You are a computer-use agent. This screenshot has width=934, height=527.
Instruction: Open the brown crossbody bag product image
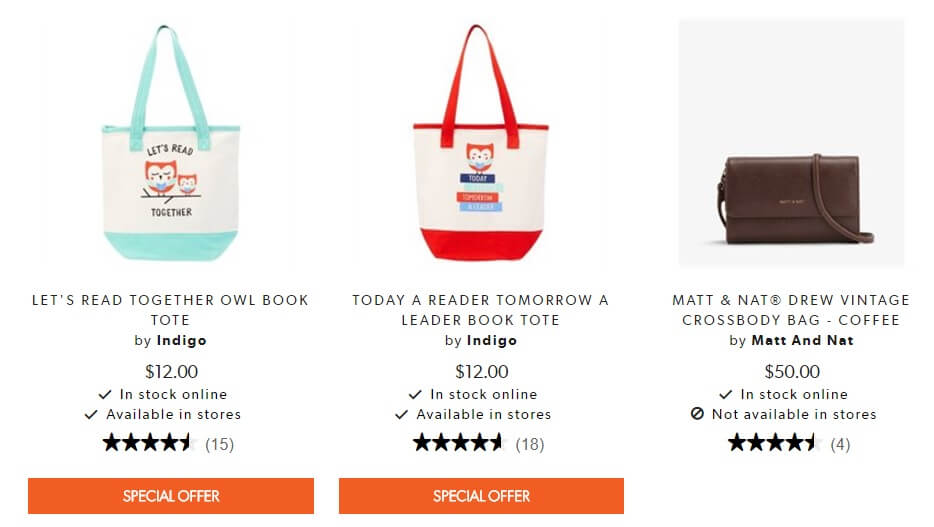(x=791, y=143)
